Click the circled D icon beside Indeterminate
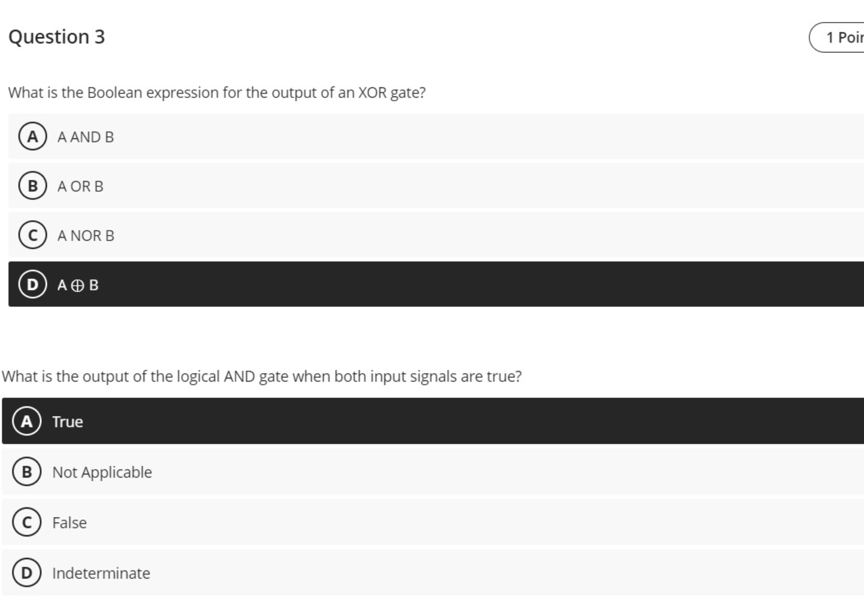864x616 pixels. [26, 573]
